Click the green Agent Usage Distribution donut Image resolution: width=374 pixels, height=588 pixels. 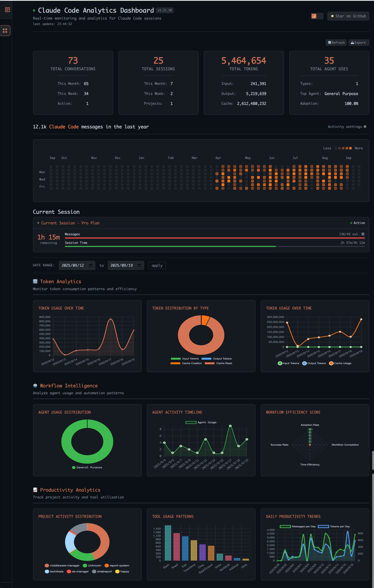pyautogui.click(x=66, y=441)
